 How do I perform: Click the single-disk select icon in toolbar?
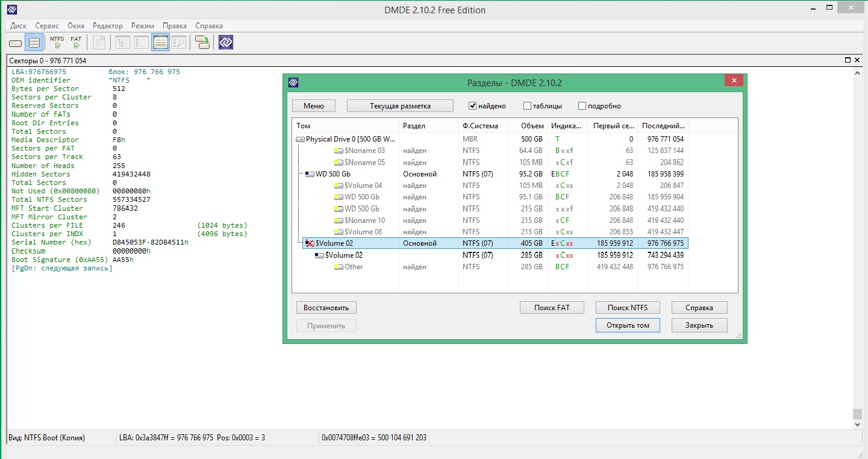16,43
